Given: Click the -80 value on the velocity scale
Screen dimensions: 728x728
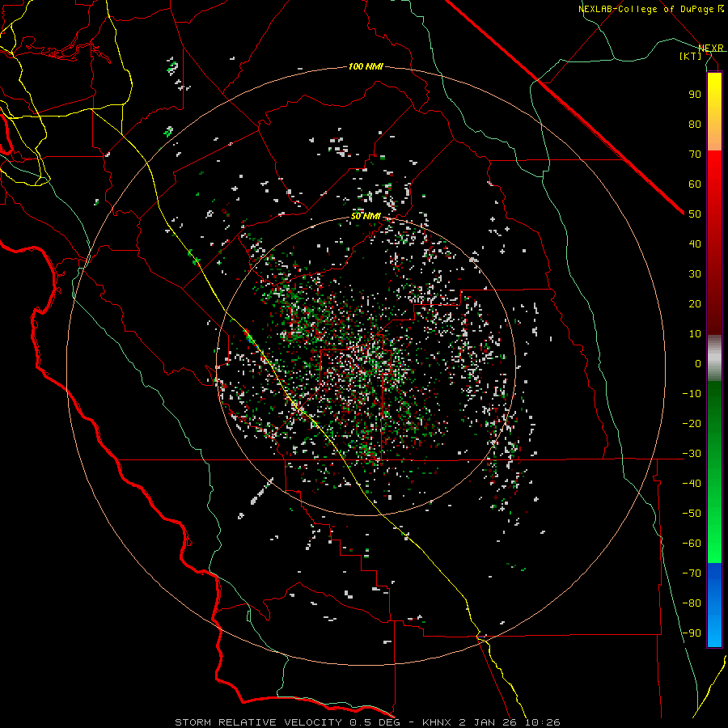Looking at the screenshot, I should (x=692, y=603).
